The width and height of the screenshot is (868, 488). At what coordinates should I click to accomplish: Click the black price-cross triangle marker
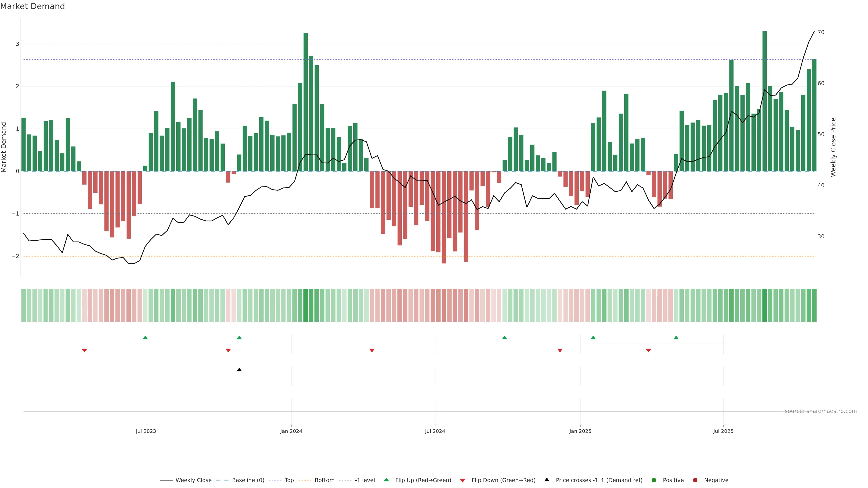239,370
